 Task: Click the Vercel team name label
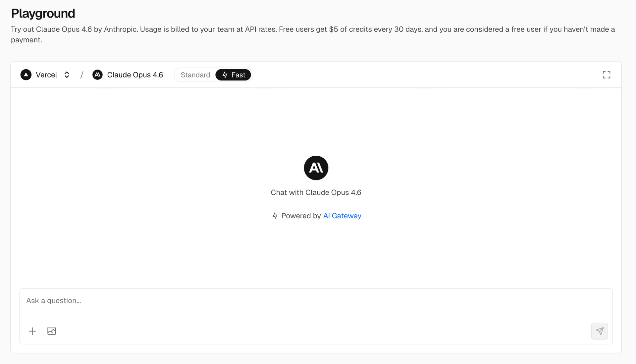[46, 75]
